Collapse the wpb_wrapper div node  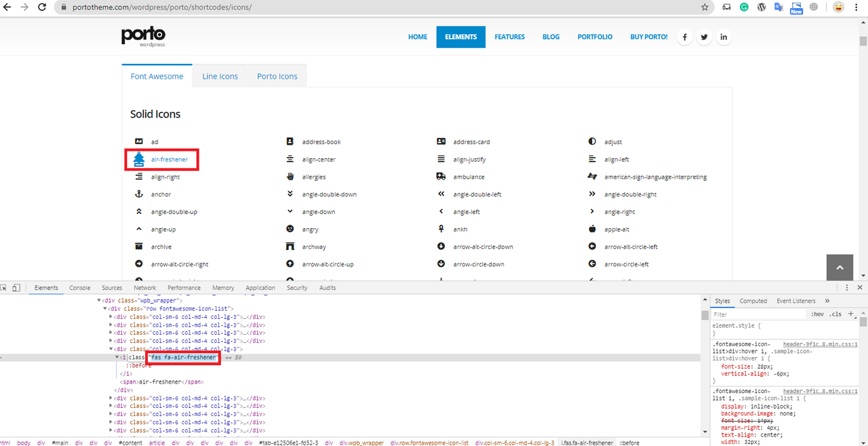pos(99,300)
